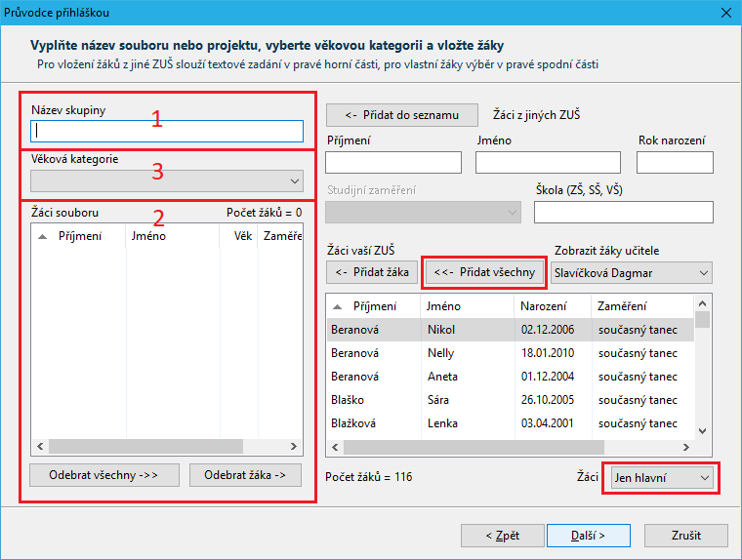Cancel the wizard with Zrušit

685,535
